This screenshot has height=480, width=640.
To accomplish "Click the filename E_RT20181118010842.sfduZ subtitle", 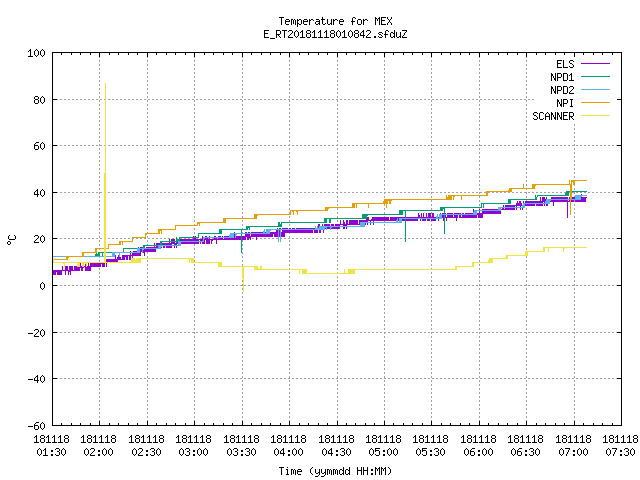I will (335, 34).
